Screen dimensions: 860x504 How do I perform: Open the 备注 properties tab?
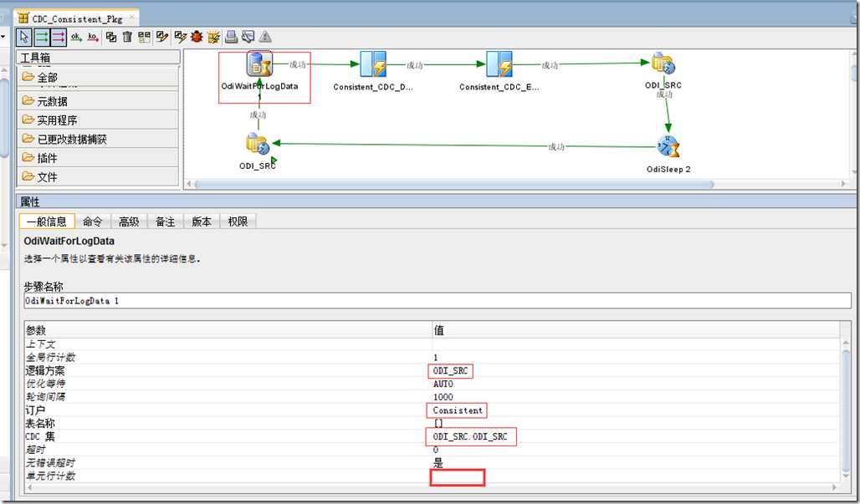[165, 221]
